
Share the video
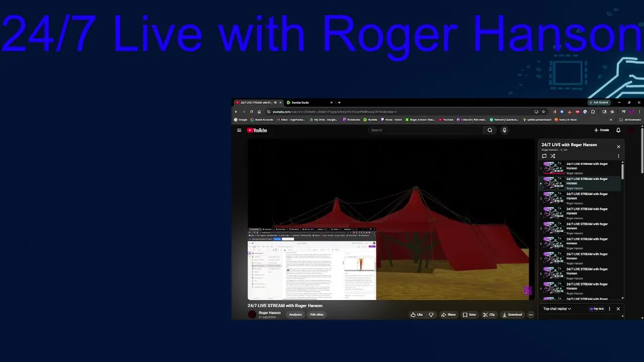click(x=448, y=315)
